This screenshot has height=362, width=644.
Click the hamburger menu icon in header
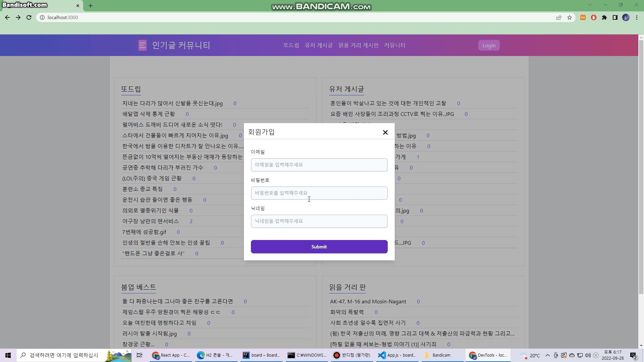[x=142, y=45]
